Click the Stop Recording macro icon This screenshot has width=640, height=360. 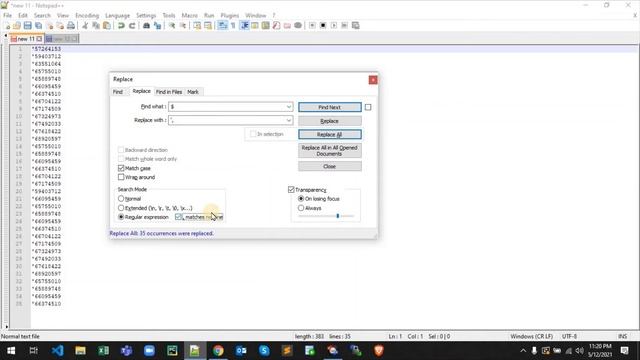coord(323,26)
